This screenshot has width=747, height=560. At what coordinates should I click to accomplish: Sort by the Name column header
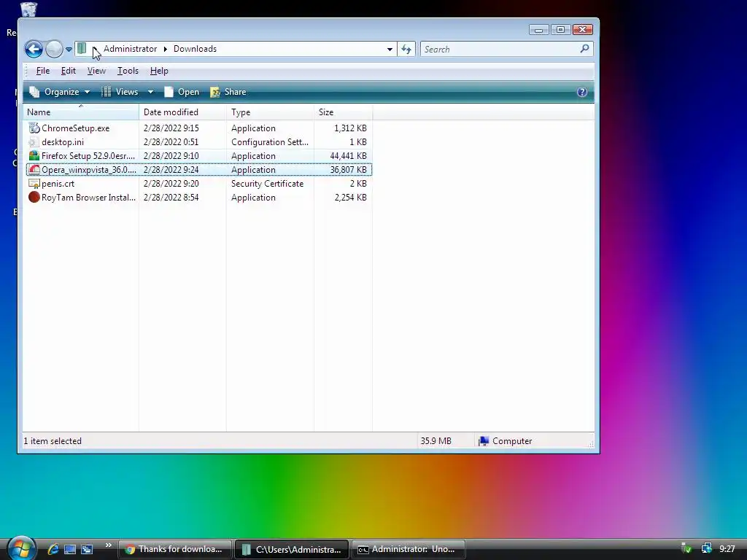tap(81, 112)
